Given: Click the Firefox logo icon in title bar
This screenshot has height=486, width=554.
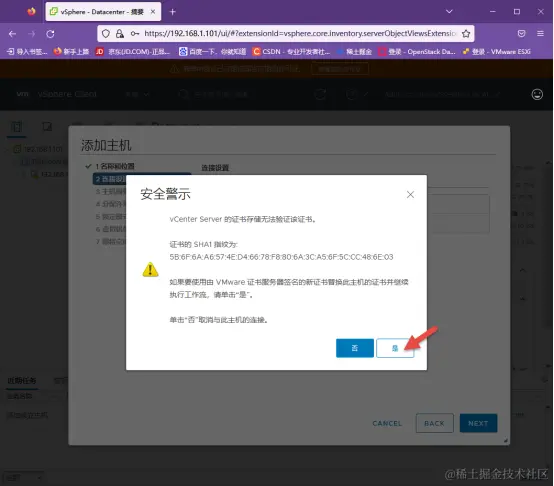Looking at the screenshot, I should (31, 12).
